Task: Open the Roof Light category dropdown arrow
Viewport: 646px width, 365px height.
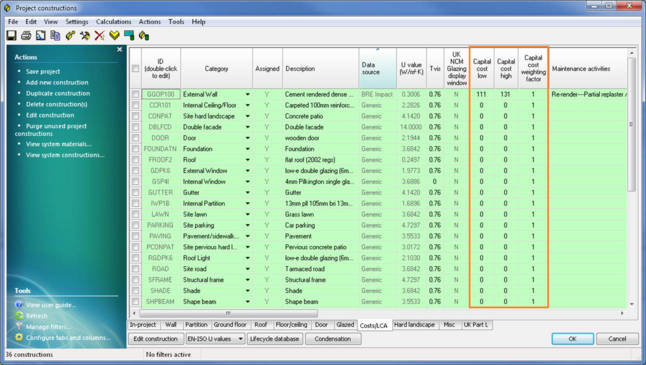Action: pos(248,258)
